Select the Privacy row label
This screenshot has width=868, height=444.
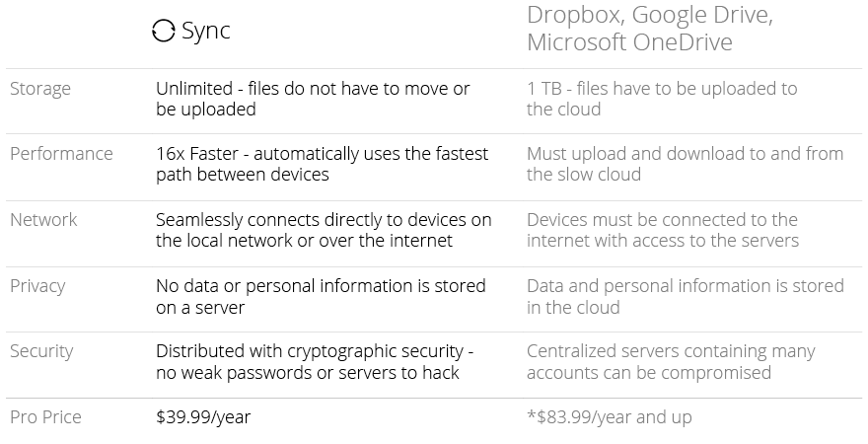37,286
